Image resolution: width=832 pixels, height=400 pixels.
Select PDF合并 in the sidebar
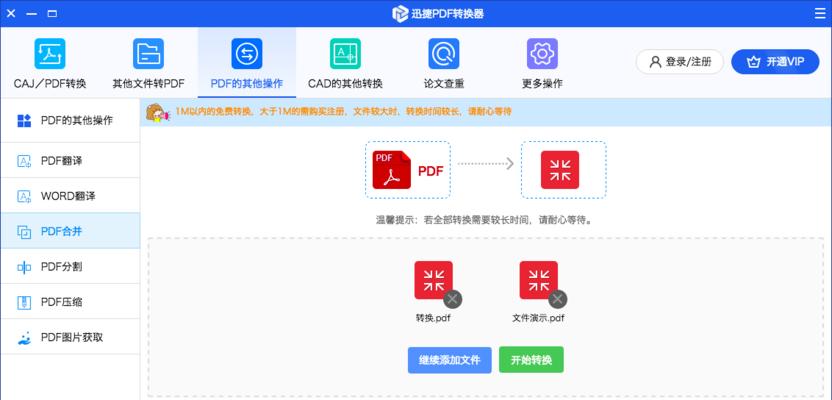(70, 231)
